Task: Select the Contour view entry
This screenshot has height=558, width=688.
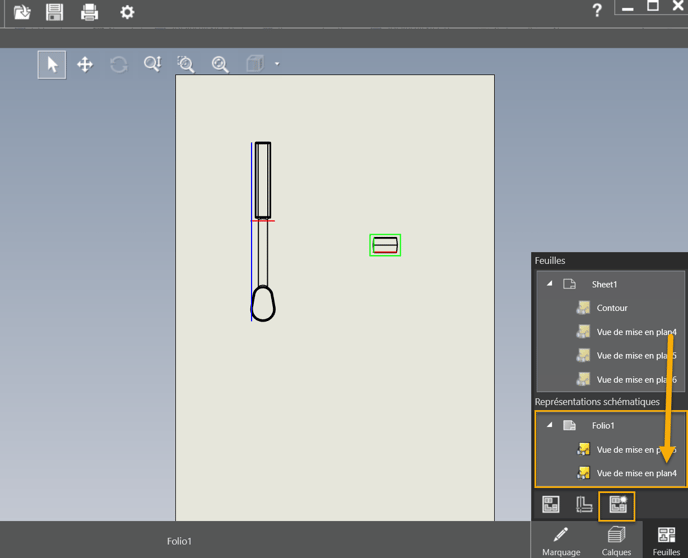Action: point(612,308)
